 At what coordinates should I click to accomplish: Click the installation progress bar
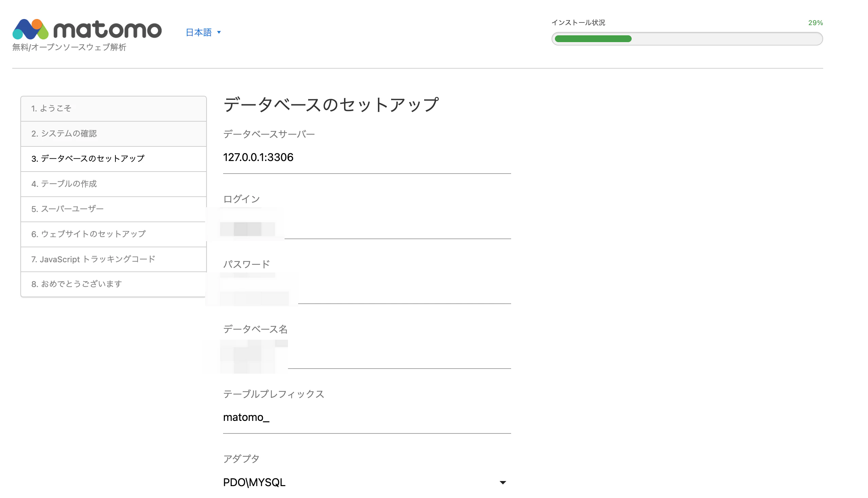click(x=687, y=39)
